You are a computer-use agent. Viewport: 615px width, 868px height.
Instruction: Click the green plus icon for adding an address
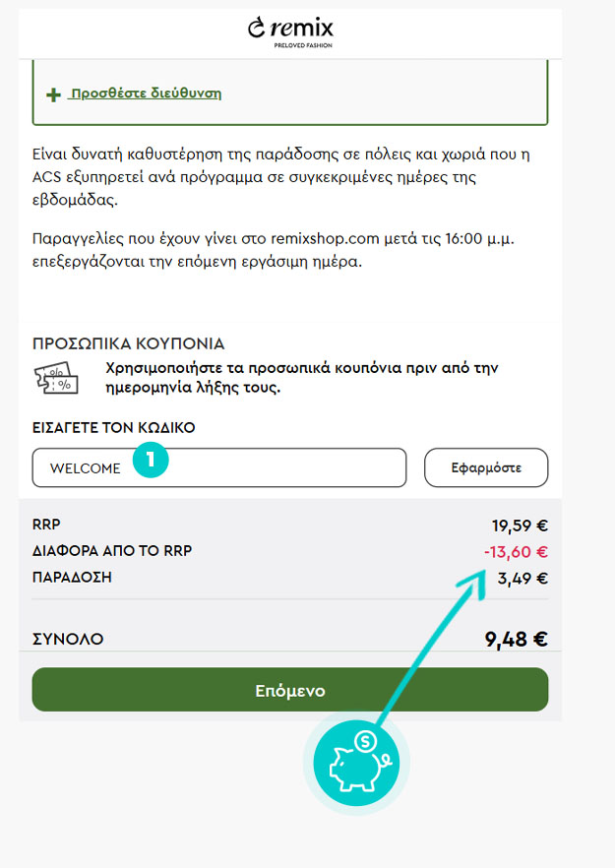coord(53,94)
